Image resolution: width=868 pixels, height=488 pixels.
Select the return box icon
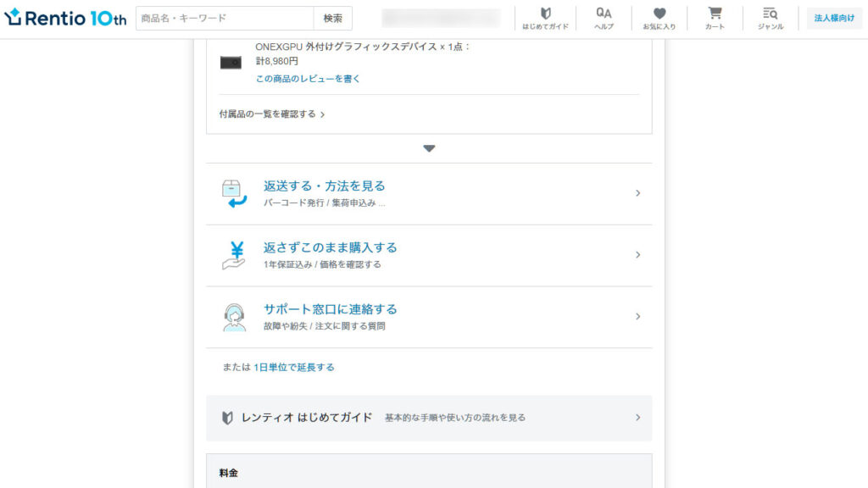[234, 194]
